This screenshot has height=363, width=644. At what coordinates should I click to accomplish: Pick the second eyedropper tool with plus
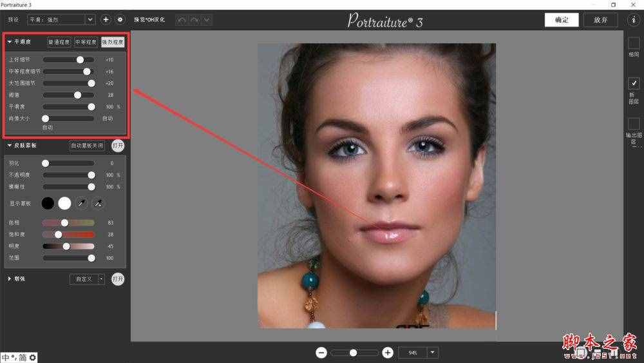[98, 203]
